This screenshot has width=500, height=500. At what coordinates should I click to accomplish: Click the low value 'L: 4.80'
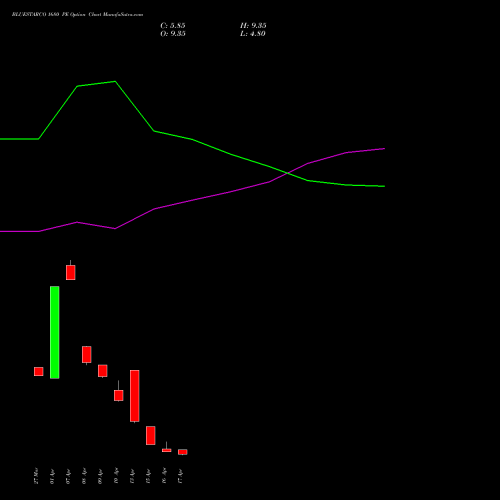coord(253,34)
